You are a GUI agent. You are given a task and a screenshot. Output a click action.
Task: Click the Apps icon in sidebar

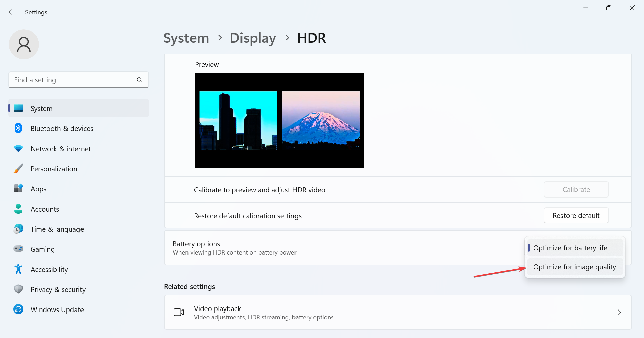pyautogui.click(x=18, y=188)
